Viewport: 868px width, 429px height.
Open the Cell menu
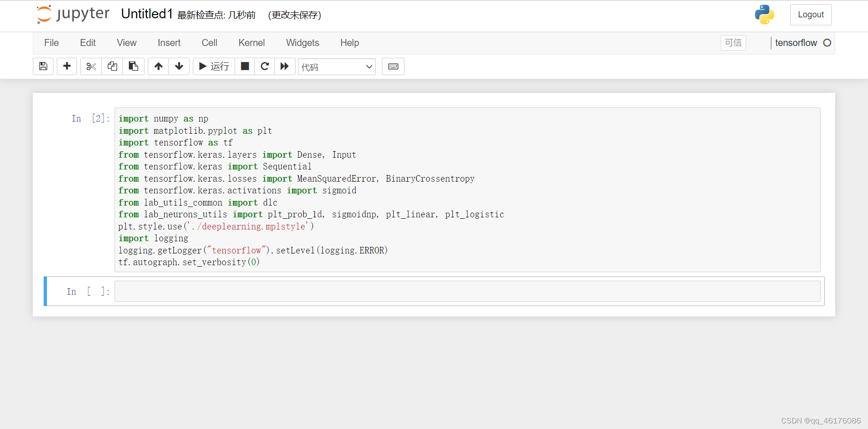coord(209,43)
